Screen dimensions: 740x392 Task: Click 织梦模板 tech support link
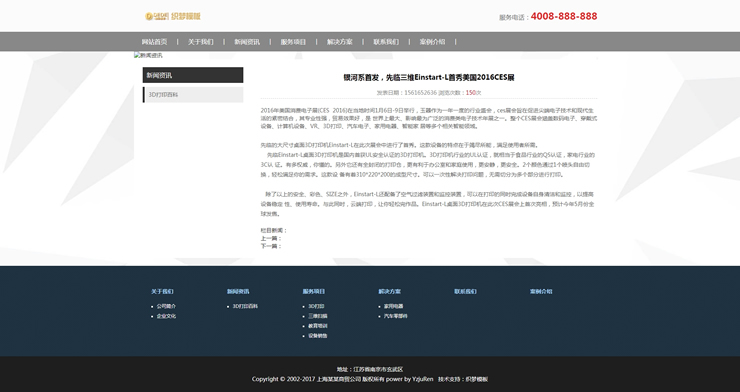(477, 379)
